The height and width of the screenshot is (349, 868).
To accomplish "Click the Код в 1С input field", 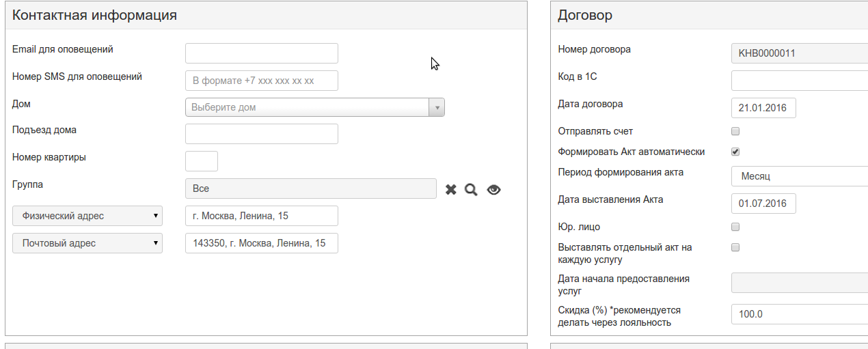I will click(798, 81).
